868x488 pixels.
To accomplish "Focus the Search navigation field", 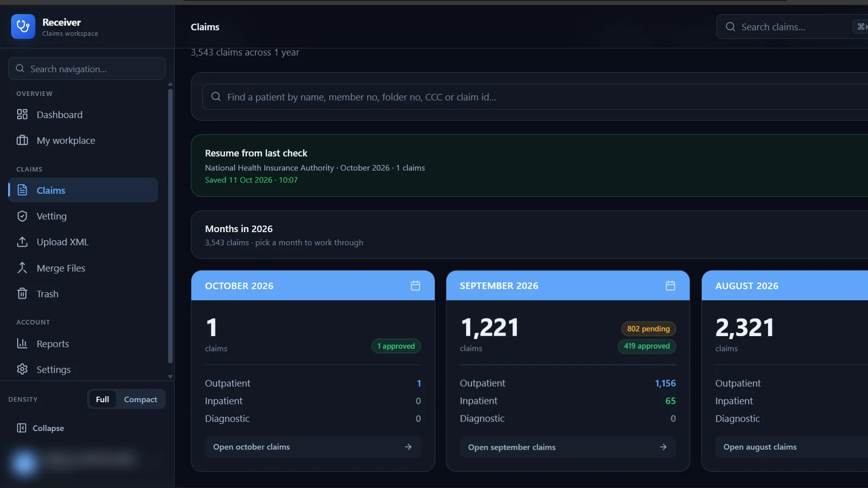I will [x=87, y=68].
